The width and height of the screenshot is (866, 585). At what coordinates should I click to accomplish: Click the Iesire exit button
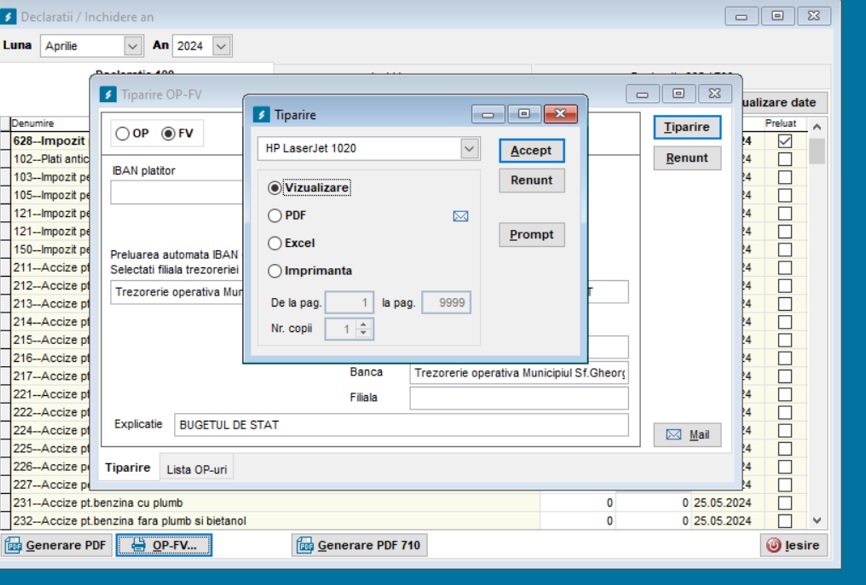point(793,545)
